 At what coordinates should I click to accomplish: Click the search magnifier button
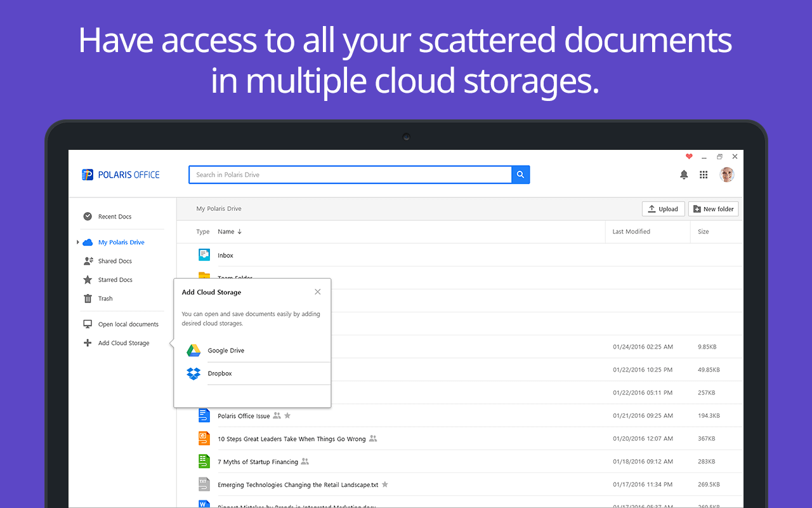[521, 175]
